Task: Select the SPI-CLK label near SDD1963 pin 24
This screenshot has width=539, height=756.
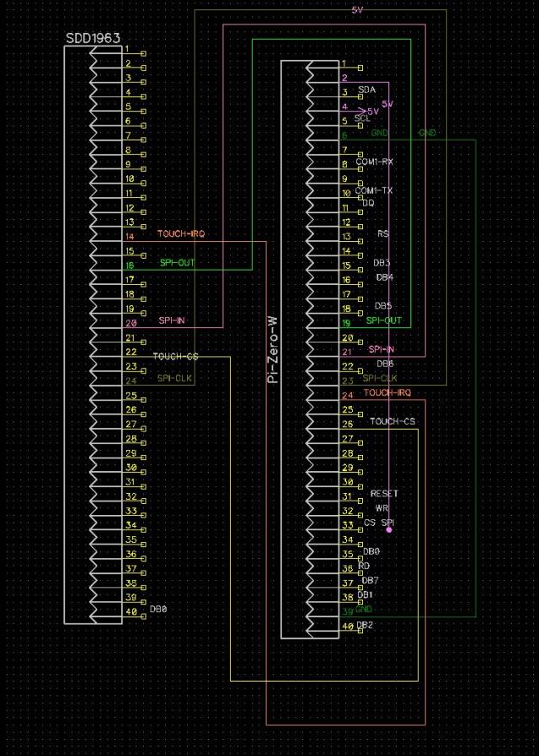Action: [x=175, y=378]
